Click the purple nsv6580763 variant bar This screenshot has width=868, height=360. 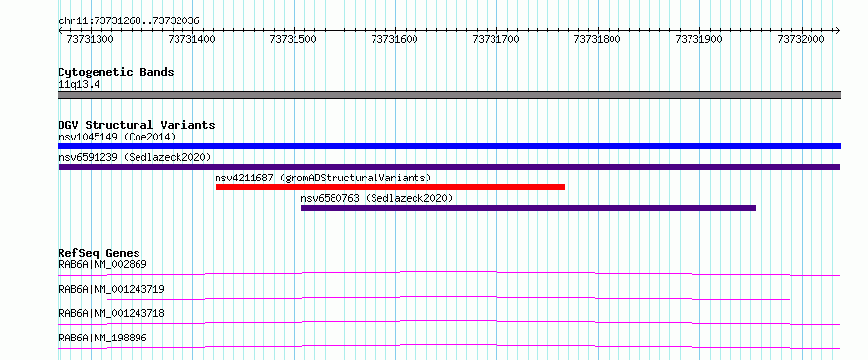pyautogui.click(x=528, y=208)
